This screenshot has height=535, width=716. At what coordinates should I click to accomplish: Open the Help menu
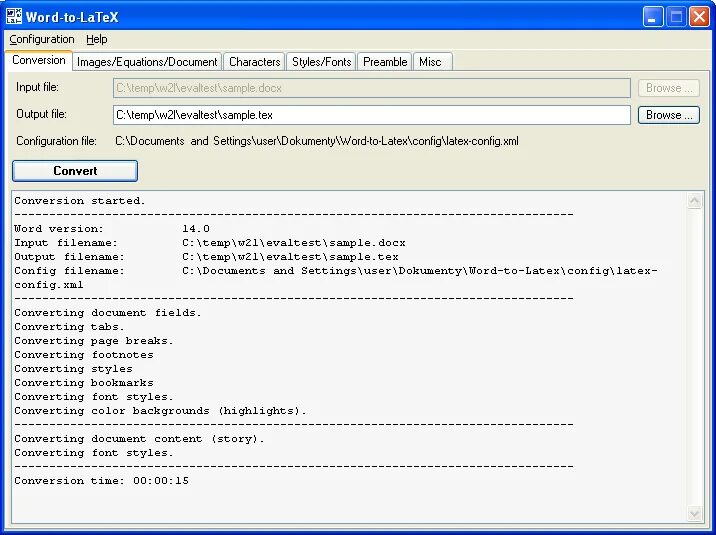coord(97,39)
